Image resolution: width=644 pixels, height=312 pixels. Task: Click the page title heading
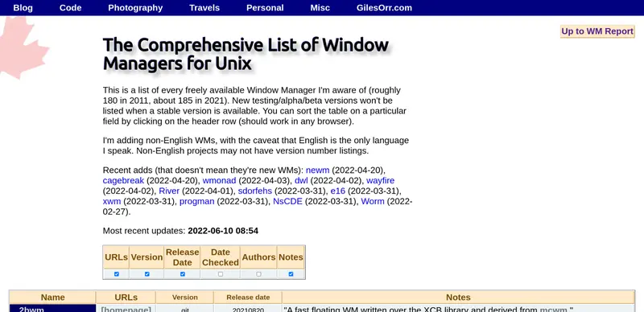coord(246,54)
